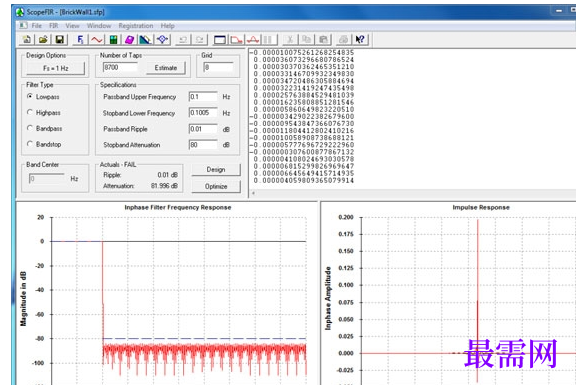Viewport: 576px width, 385px height.
Task: Click the Magnitude in dB axis label
Action: [24, 299]
